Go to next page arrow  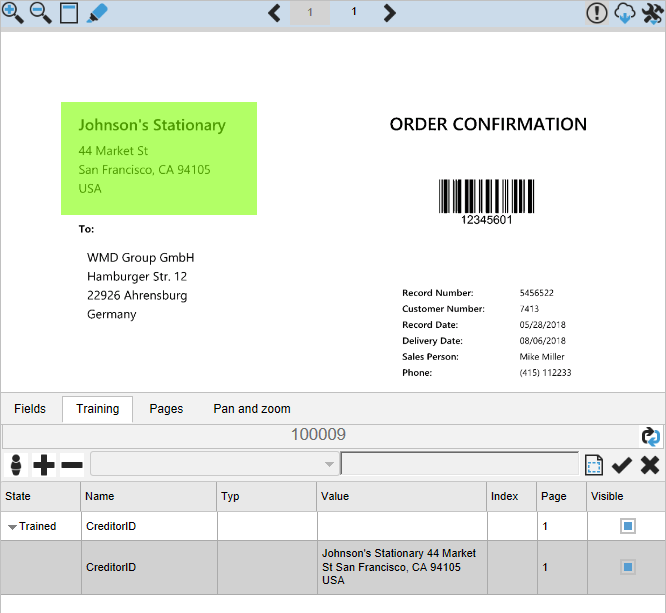(389, 13)
